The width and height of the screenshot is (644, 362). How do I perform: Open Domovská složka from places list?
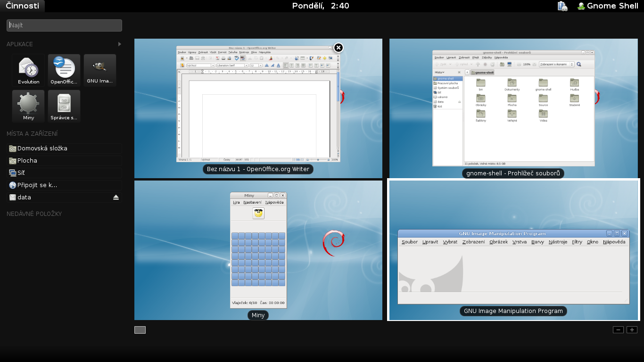pyautogui.click(x=65, y=148)
